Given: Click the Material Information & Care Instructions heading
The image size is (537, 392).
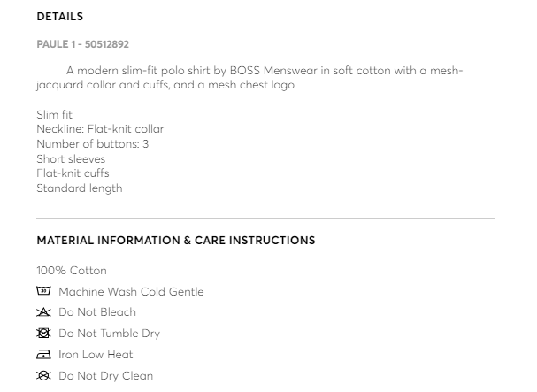Looking at the screenshot, I should (x=175, y=241).
